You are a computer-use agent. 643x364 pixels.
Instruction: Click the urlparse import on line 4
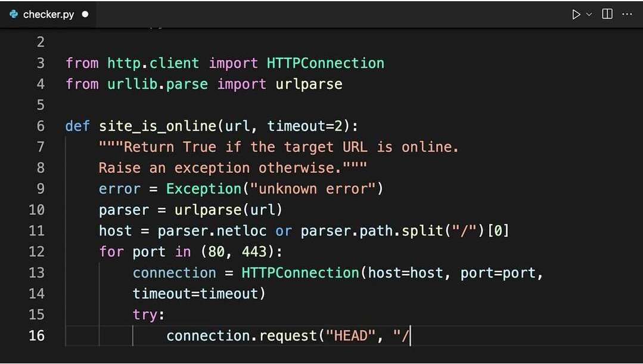pyautogui.click(x=308, y=83)
